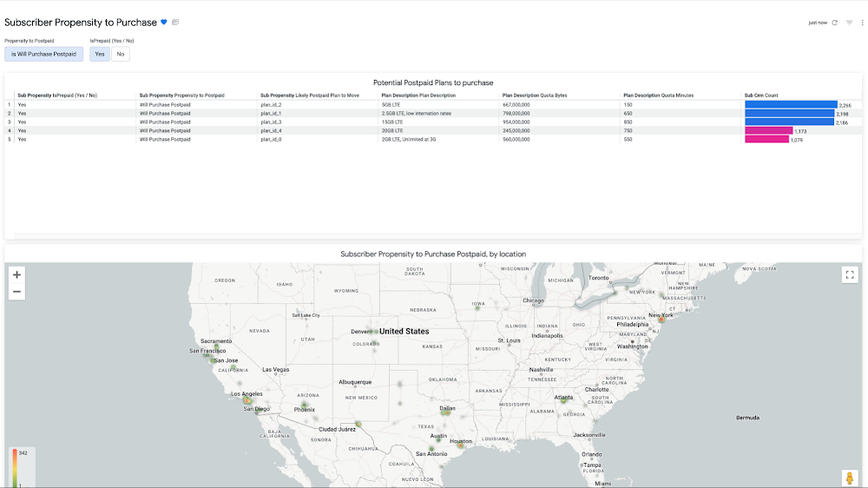The height and width of the screenshot is (488, 868).
Task: Click the add-to-board icon beside the dashboard title
Action: pyautogui.click(x=175, y=23)
